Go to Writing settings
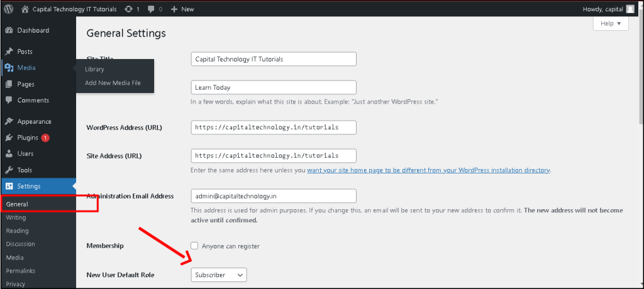This screenshot has height=289, width=644. coord(16,217)
